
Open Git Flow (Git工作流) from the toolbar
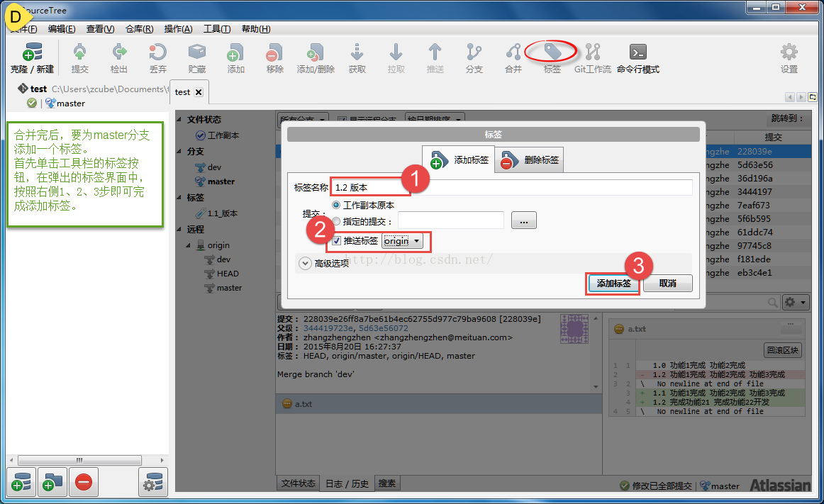click(x=593, y=52)
